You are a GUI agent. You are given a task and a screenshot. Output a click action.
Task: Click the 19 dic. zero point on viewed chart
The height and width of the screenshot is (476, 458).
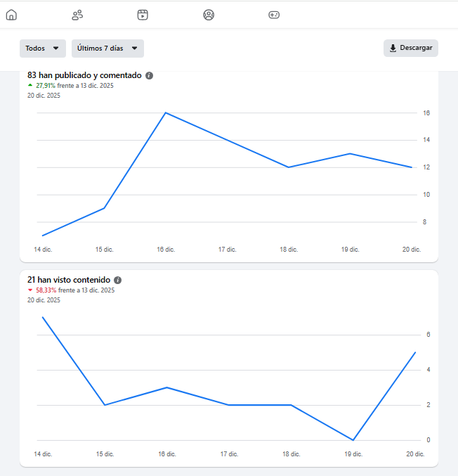click(x=352, y=440)
